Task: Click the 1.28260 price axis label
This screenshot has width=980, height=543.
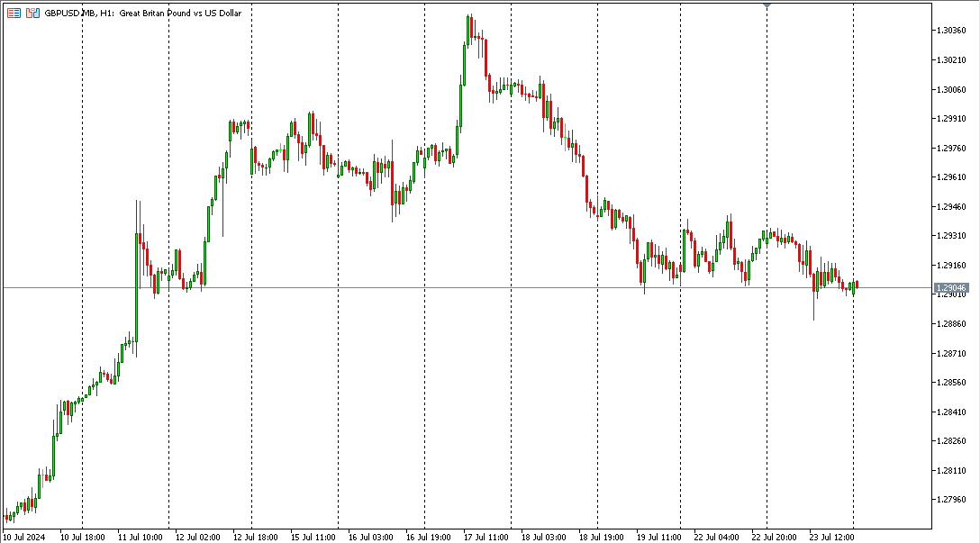Action: pos(950,441)
